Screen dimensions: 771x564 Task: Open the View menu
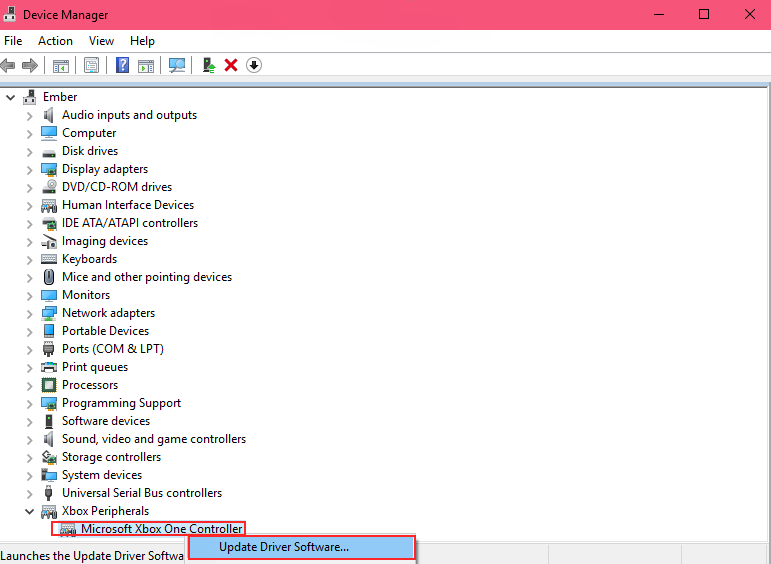[x=101, y=41]
